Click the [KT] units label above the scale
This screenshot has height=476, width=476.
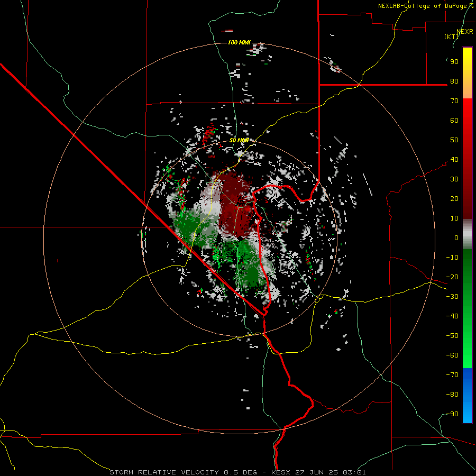click(452, 36)
